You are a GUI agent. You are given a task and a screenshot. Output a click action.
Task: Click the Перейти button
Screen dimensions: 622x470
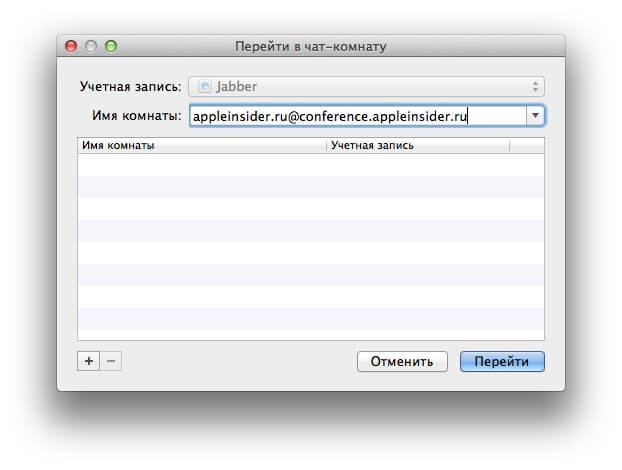[502, 361]
